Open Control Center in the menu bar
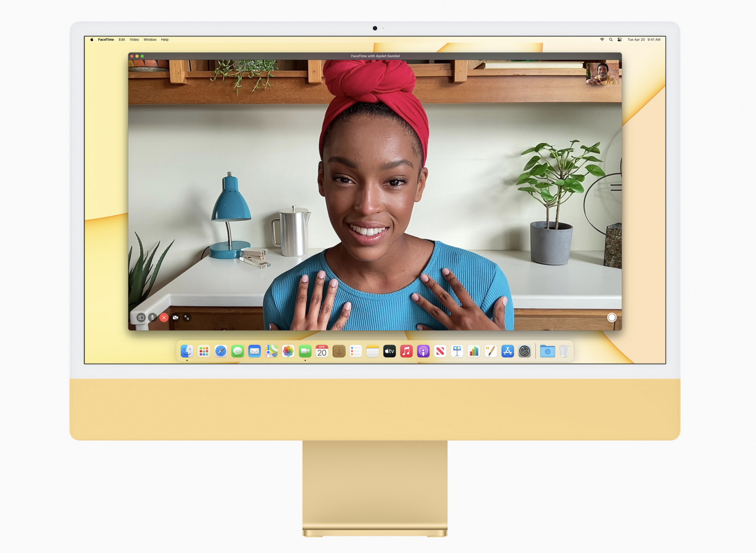 620,39
